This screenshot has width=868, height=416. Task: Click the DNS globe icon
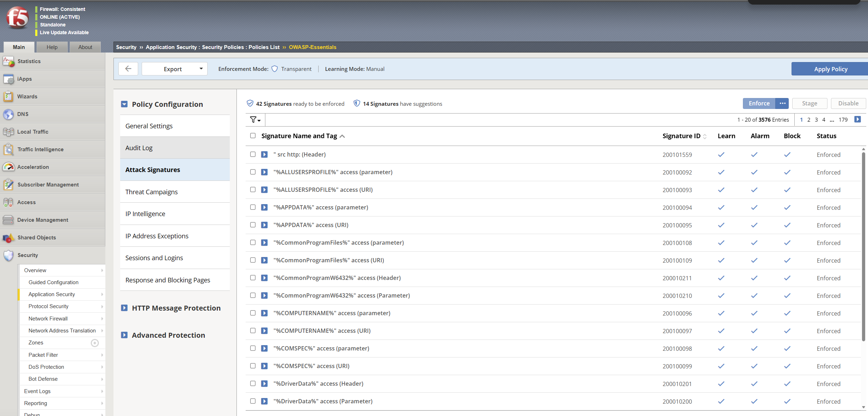(x=8, y=114)
